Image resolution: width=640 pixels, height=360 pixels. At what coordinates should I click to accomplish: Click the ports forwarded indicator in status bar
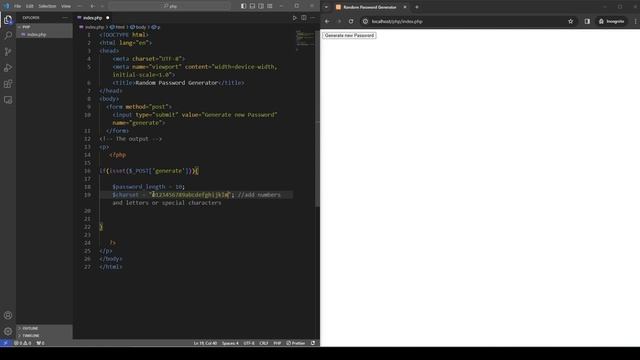(40, 343)
